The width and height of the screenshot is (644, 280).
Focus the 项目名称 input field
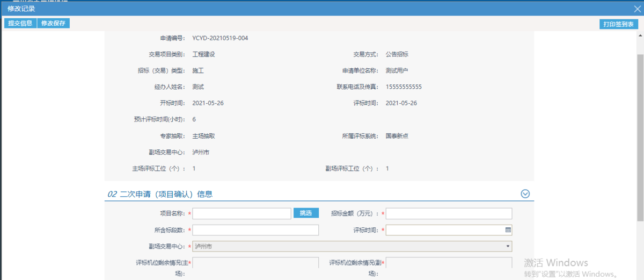pos(241,213)
